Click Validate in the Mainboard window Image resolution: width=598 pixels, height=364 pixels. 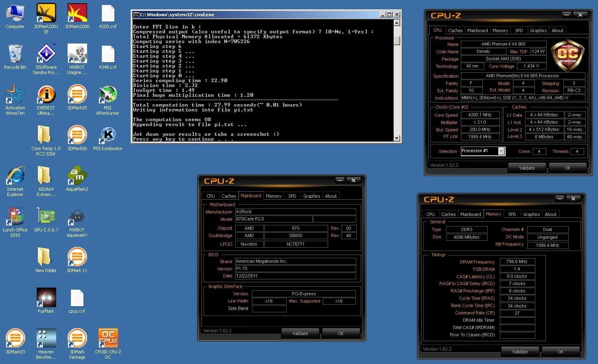[x=300, y=333]
